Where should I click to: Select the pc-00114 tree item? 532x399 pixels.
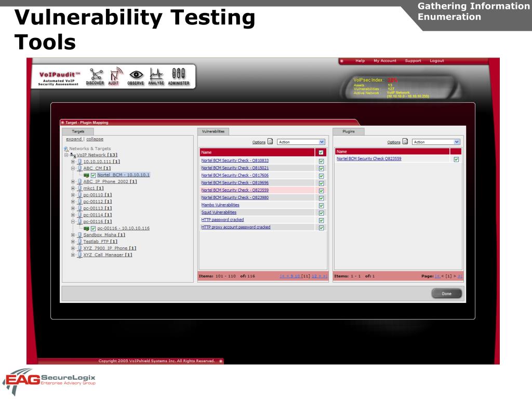pos(97,215)
